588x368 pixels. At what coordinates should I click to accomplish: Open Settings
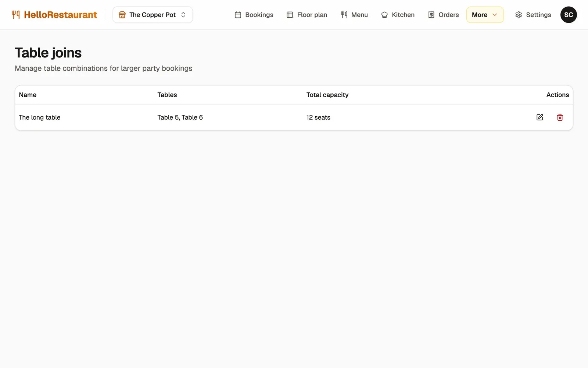[x=533, y=15]
